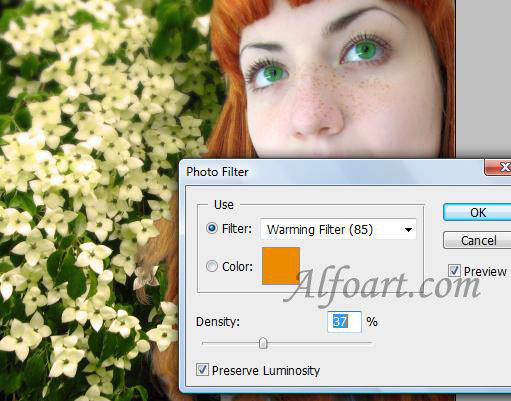511x401 pixels.
Task: Click the woman's right green eye
Action: coord(364,51)
